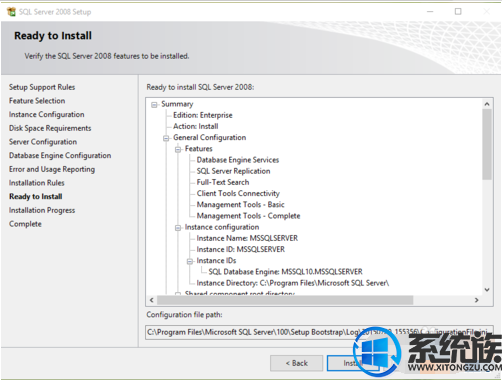Image resolution: width=502 pixels, height=380 pixels.
Task: Click horizontal scroll left arrow
Action: click(152, 300)
